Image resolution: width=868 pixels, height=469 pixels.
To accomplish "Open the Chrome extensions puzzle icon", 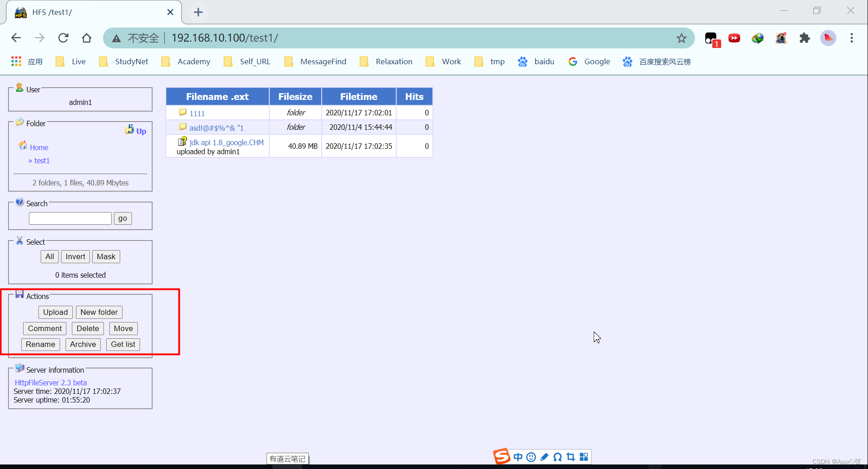I will (805, 38).
